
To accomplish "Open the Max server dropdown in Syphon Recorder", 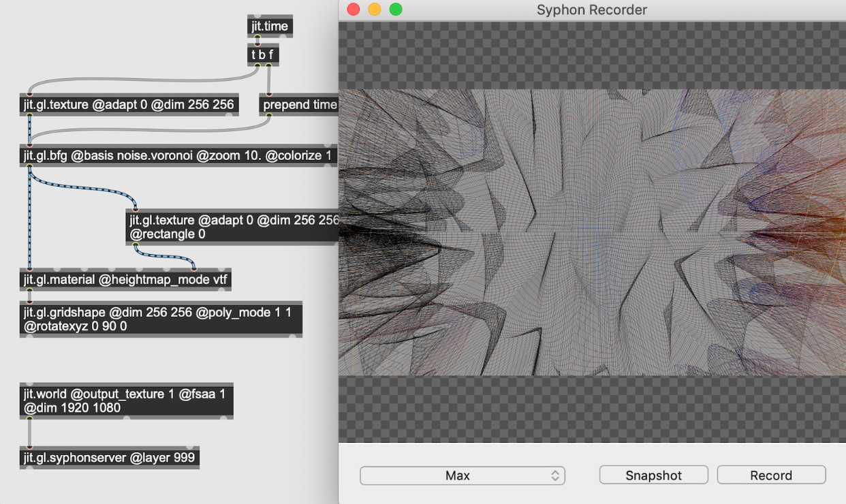I will click(x=463, y=475).
